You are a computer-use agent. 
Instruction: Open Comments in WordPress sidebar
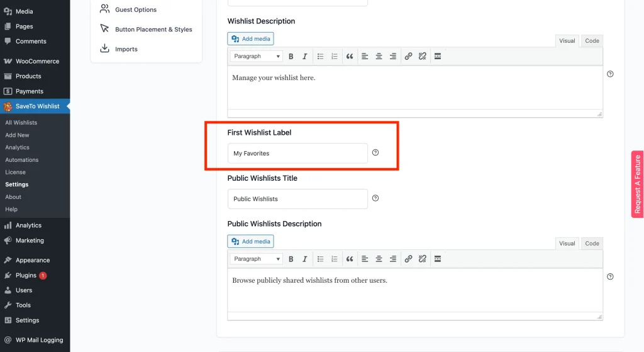point(35,41)
